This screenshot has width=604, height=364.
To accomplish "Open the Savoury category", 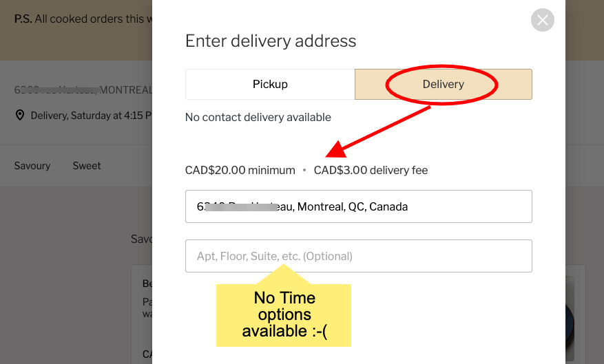I will pos(32,166).
